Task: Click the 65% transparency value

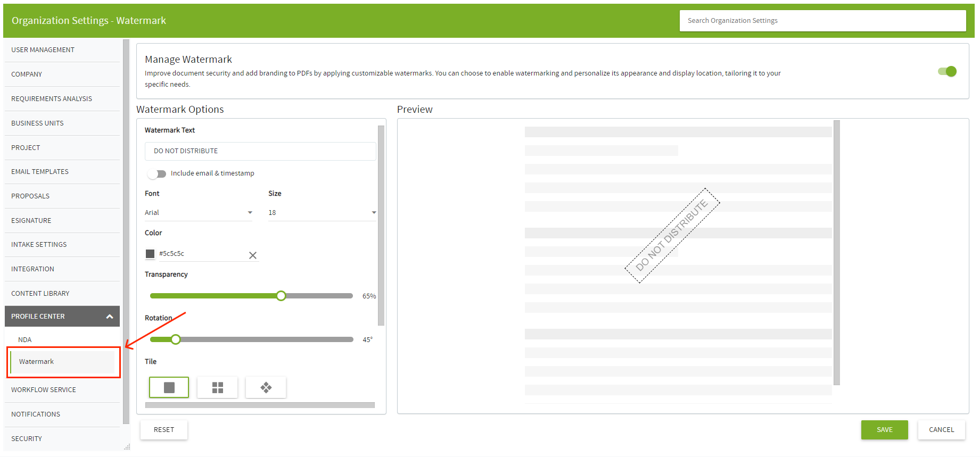Action: point(369,296)
